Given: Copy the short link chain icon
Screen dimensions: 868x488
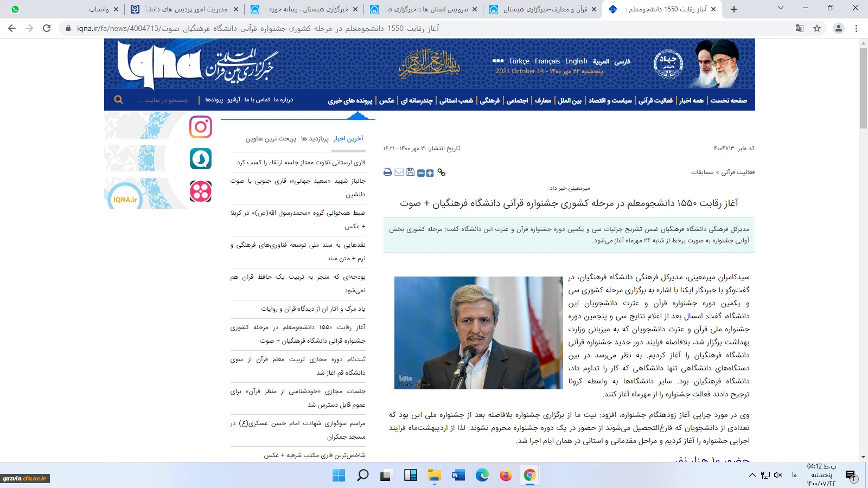Looking at the screenshot, I should pyautogui.click(x=442, y=172).
